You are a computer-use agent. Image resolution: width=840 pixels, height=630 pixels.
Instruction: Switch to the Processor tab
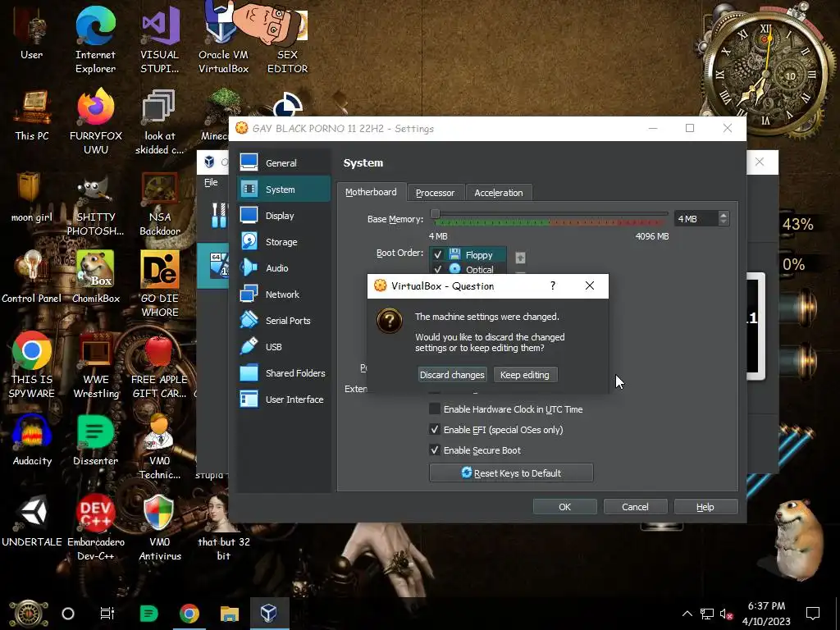[x=435, y=193]
